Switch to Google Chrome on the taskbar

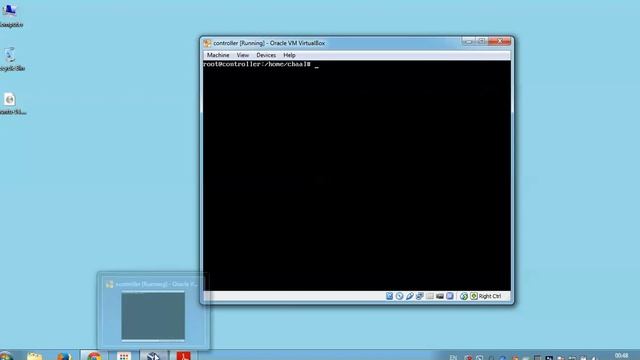94,356
